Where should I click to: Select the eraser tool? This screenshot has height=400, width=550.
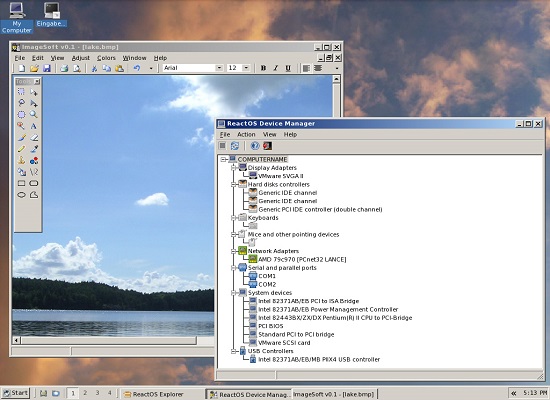click(34, 138)
